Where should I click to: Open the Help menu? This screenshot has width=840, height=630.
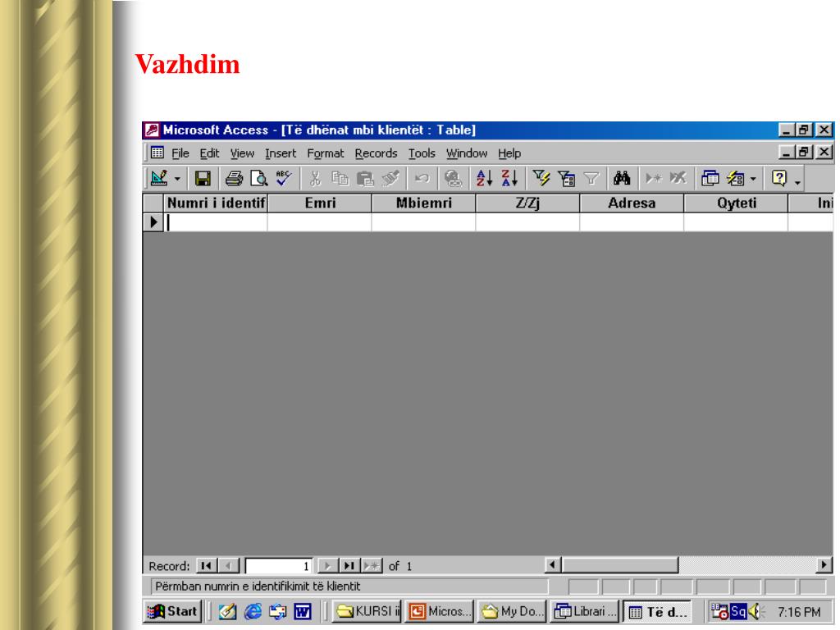click(509, 153)
